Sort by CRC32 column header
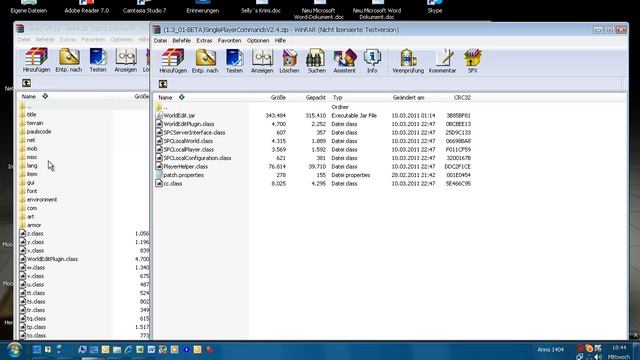Image resolution: width=640 pixels, height=360 pixels. pyautogui.click(x=462, y=98)
